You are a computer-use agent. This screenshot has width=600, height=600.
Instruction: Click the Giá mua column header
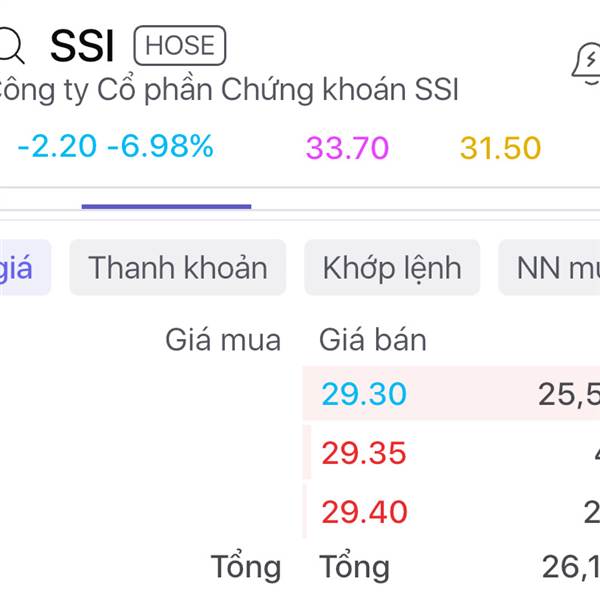223,340
